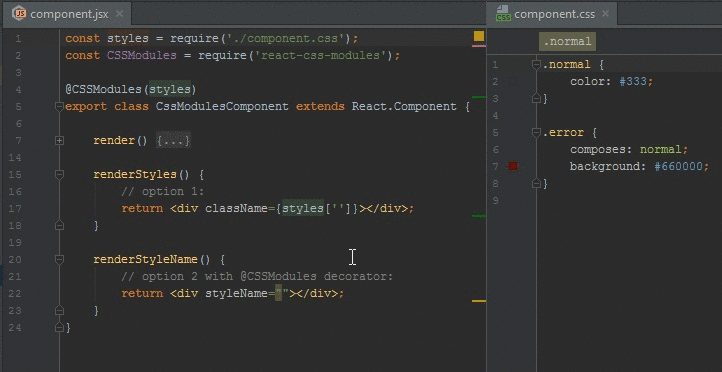Click line number 22 in the jsx gutter
The width and height of the screenshot is (722, 372).
tap(15, 294)
